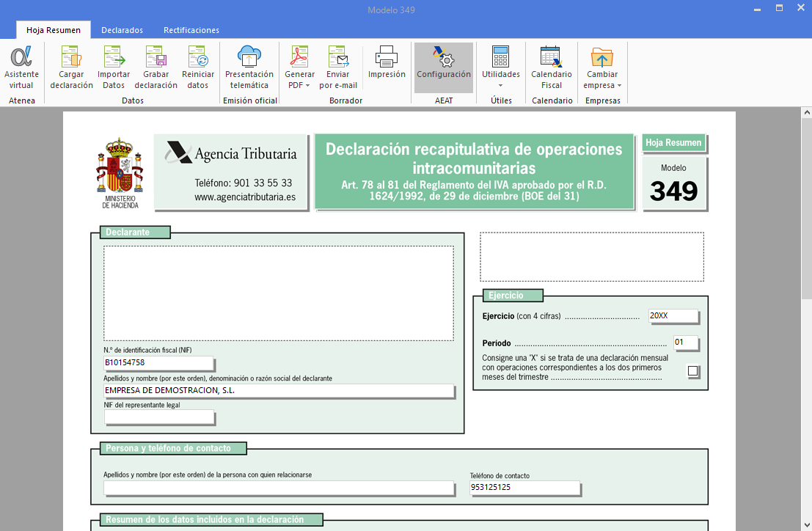This screenshot has width=812, height=531.
Task: Open Configuración in the AEAT group
Action: tap(443, 66)
